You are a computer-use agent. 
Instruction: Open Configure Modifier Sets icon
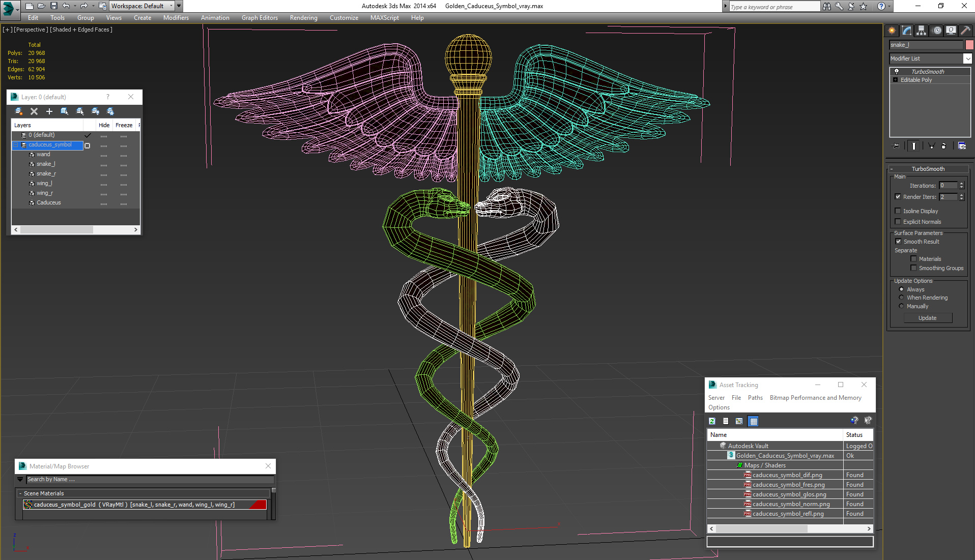click(962, 146)
